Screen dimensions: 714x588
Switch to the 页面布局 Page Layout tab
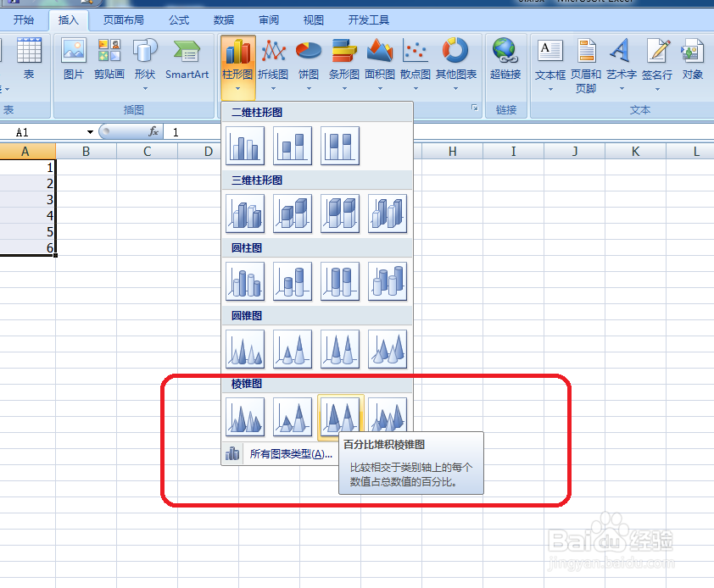click(124, 20)
